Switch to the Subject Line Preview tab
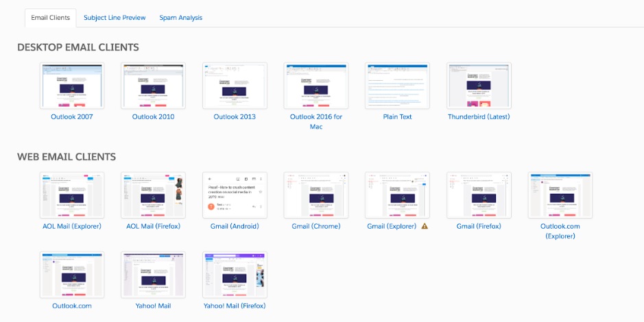This screenshot has height=322, width=644. (x=115, y=18)
